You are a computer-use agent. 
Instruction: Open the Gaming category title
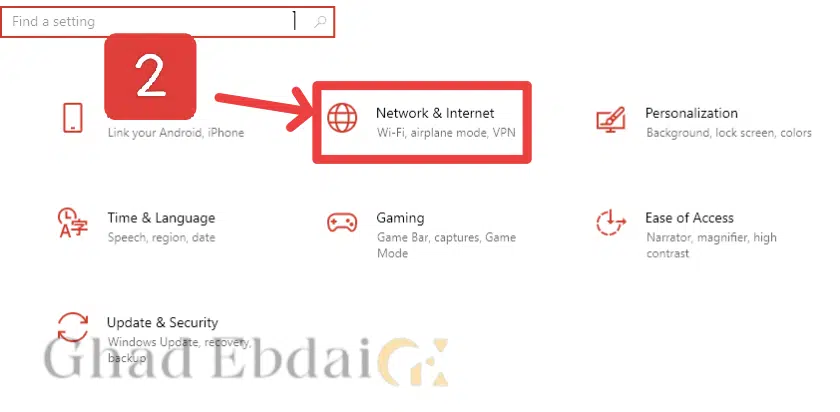[x=400, y=218]
